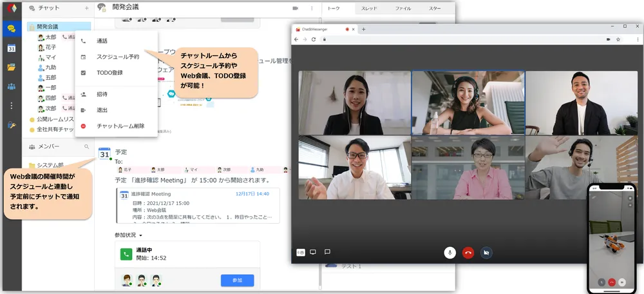The image size is (644, 294).
Task: Toggle the camera off button in meeting
Action: [x=486, y=252]
